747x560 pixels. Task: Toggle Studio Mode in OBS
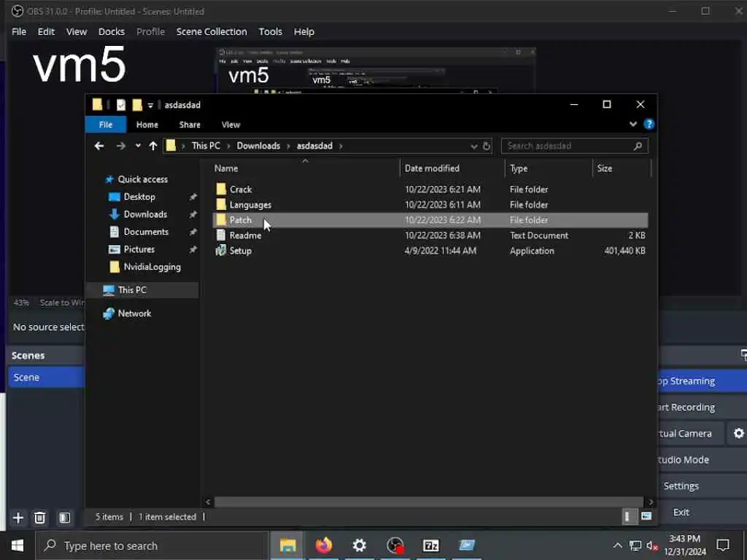pos(703,459)
